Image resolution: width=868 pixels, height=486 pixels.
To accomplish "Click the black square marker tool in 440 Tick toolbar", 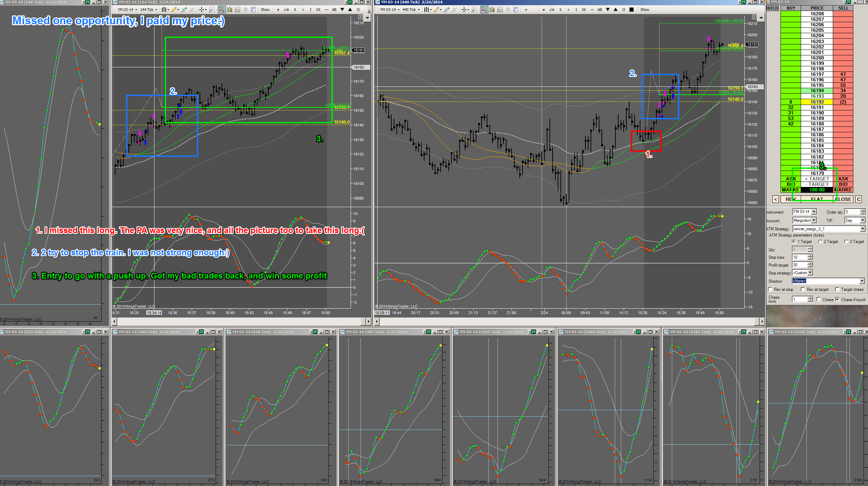I will point(632,10).
